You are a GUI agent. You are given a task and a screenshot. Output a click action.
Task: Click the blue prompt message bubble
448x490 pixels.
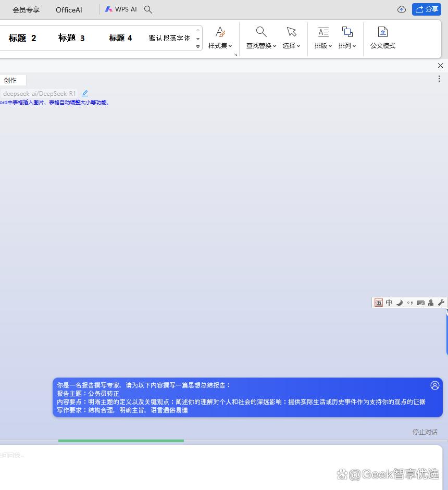click(247, 397)
